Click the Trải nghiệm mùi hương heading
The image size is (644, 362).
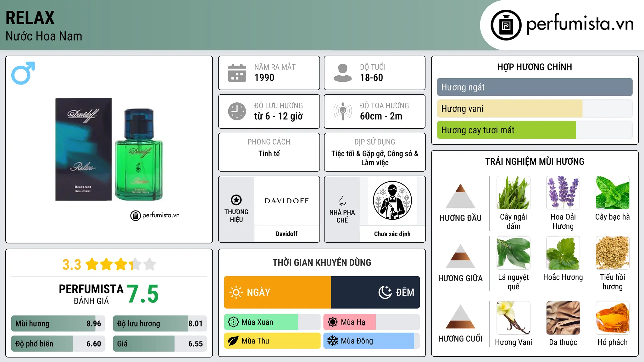coord(535,162)
